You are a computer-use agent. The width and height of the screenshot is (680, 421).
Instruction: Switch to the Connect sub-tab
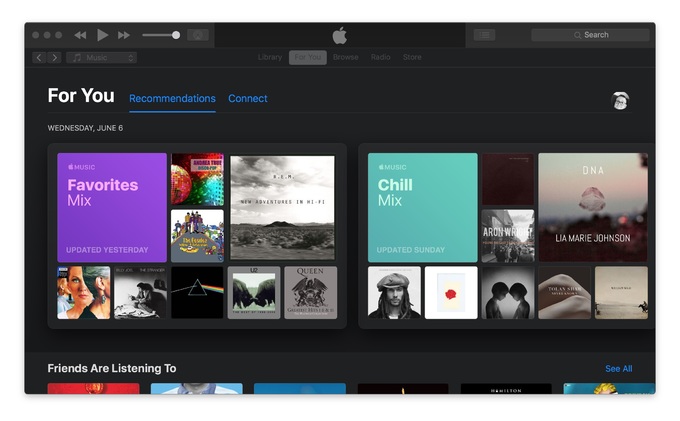click(x=248, y=98)
